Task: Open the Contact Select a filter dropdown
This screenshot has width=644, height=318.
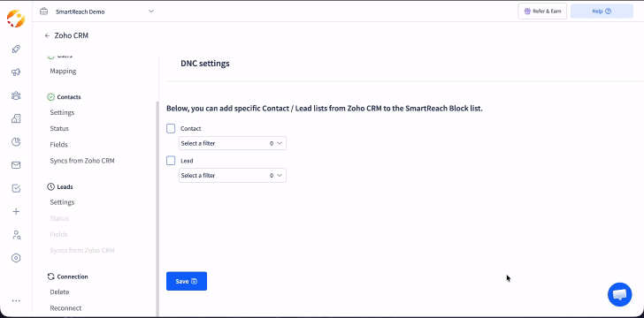Action: (233, 143)
